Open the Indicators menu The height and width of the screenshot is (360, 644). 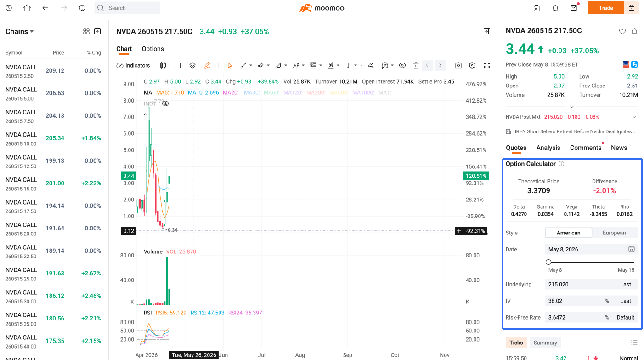tap(134, 65)
